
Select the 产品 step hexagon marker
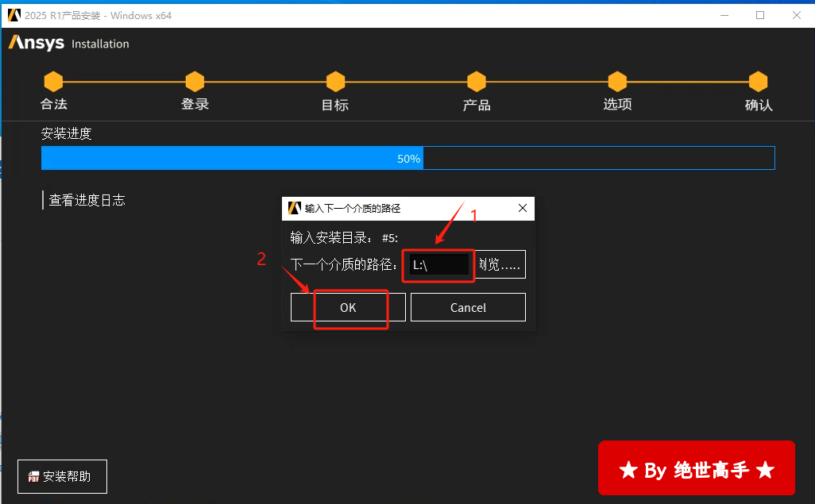tap(477, 81)
